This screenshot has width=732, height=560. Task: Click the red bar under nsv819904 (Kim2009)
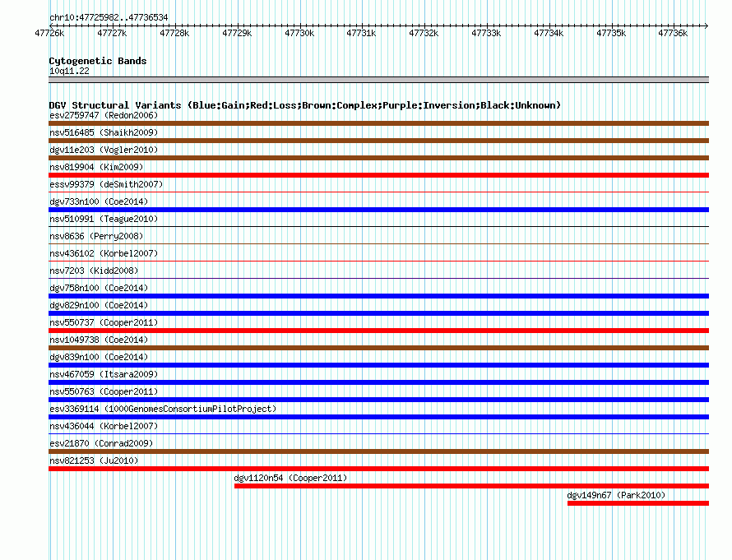point(378,175)
